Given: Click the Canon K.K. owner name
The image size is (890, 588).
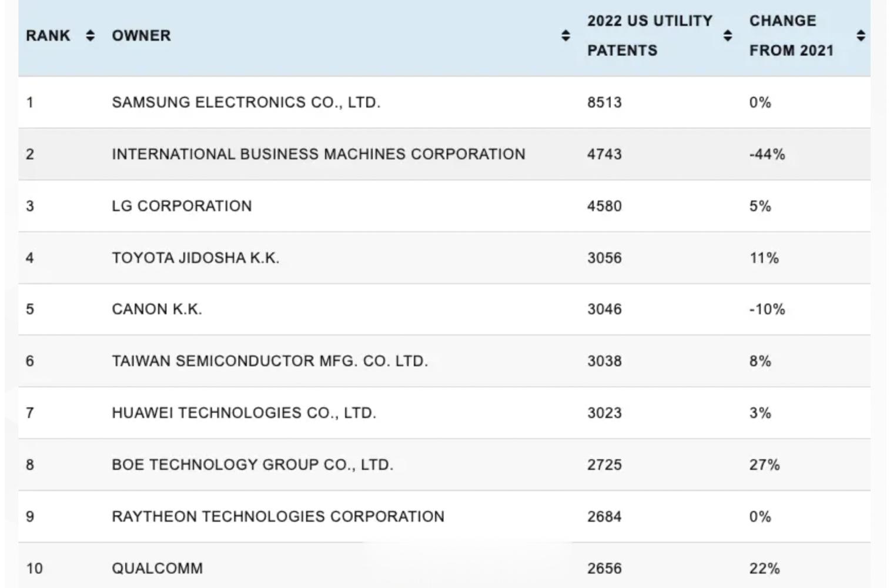Looking at the screenshot, I should point(156,309).
